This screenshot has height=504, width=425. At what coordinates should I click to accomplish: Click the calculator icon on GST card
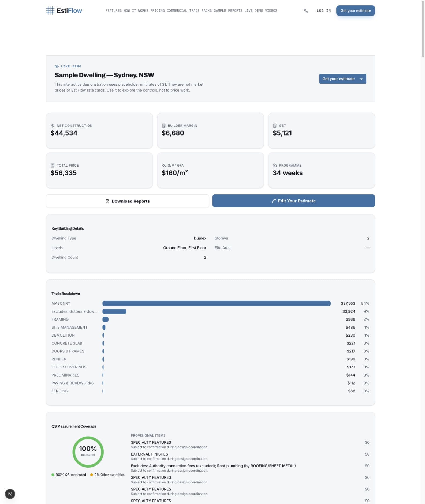(275, 126)
